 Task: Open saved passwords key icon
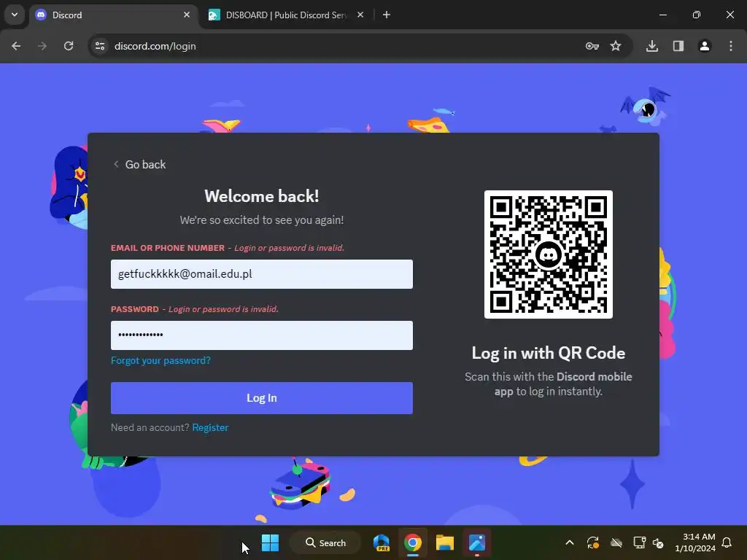[592, 46]
